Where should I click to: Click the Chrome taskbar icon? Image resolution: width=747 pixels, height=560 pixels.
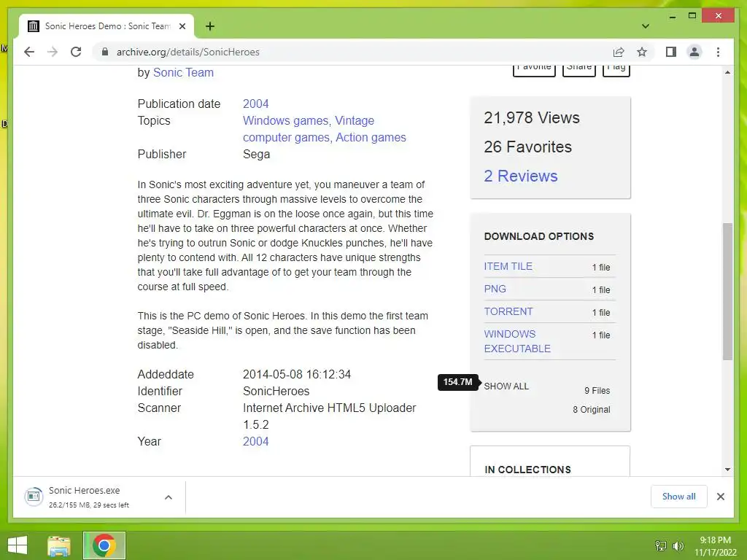tap(104, 545)
